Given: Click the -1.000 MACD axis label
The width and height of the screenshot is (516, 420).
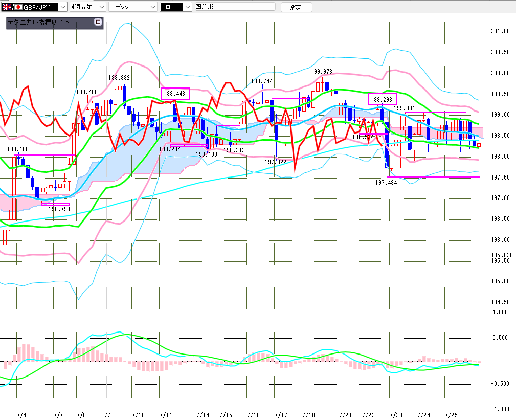Looking at the screenshot, I should (500, 409).
